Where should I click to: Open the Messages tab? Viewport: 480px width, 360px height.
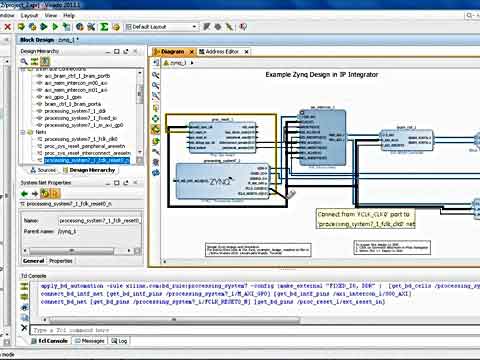pyautogui.click(x=90, y=341)
